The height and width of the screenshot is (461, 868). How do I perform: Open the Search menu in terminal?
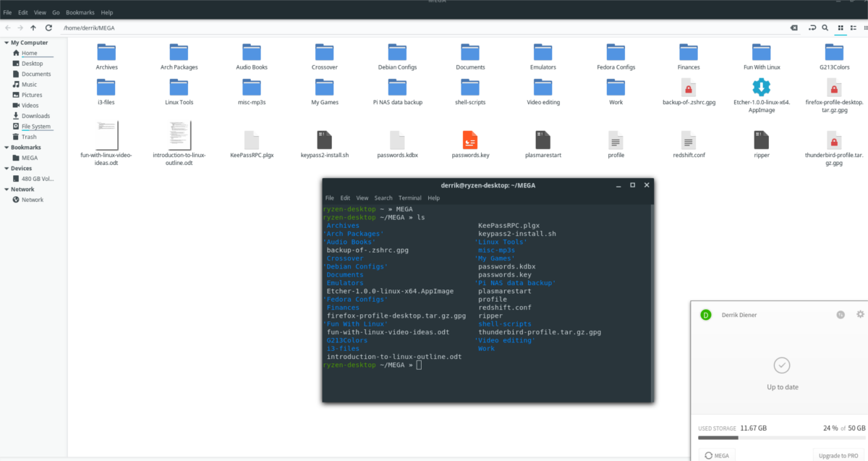coord(383,197)
